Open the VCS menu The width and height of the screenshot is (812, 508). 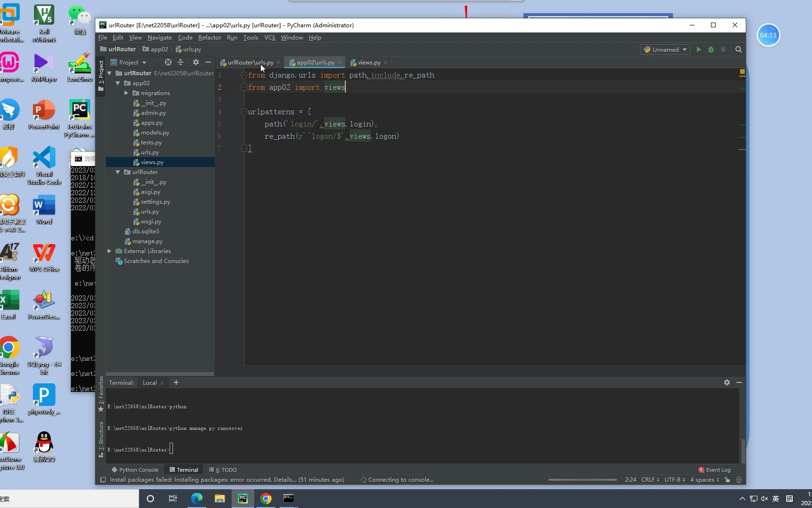pyautogui.click(x=270, y=38)
